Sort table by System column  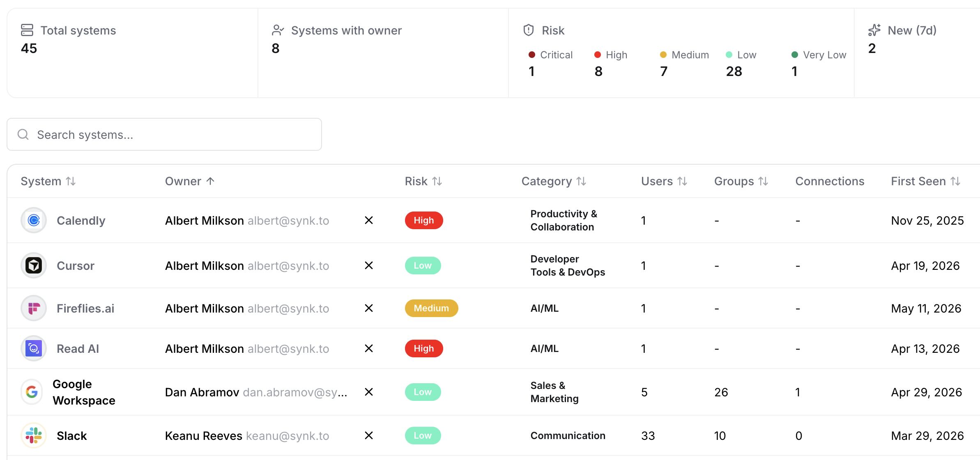pos(48,181)
